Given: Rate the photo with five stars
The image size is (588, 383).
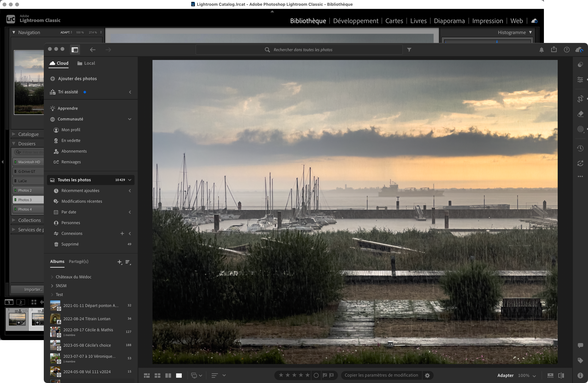Looking at the screenshot, I should 307,375.
